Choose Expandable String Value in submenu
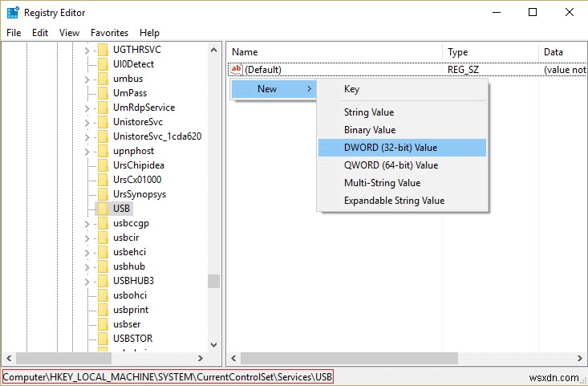The image size is (588, 386). 402,201
